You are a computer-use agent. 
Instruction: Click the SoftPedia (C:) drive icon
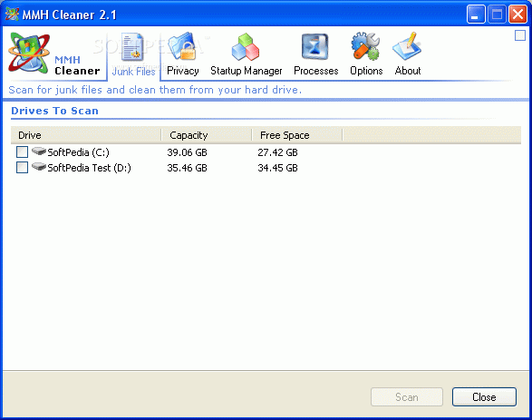[x=39, y=151]
